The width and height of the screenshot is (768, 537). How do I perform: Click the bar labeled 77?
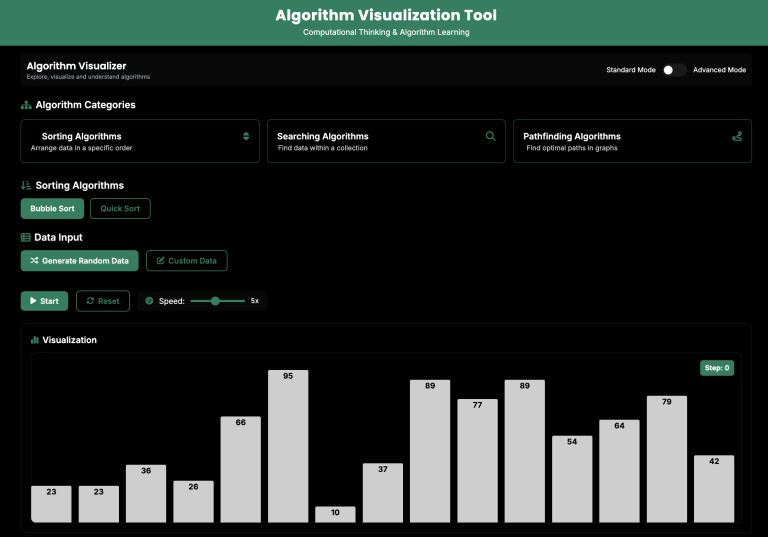coord(478,461)
